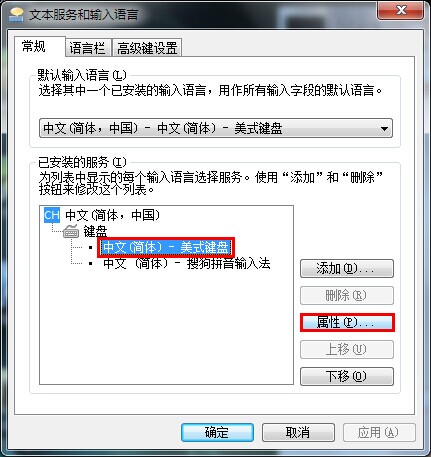This screenshot has height=457, width=431.
Task: Click the 下移(O) button
Action: click(347, 376)
